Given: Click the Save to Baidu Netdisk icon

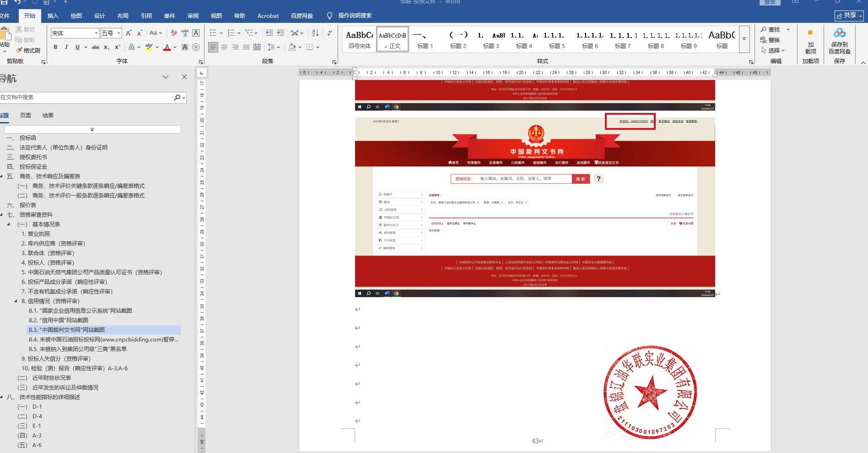Looking at the screenshot, I should point(840,41).
